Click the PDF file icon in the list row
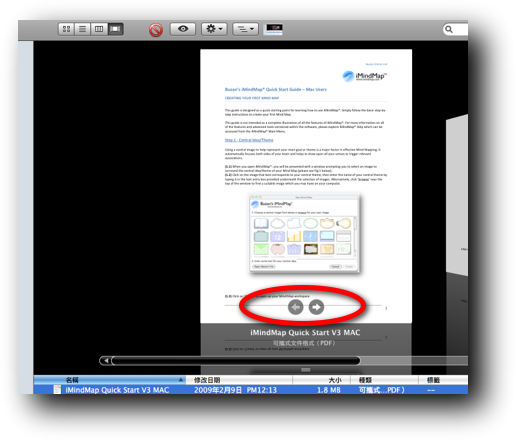This screenshot has width=516, height=440. pos(57,389)
